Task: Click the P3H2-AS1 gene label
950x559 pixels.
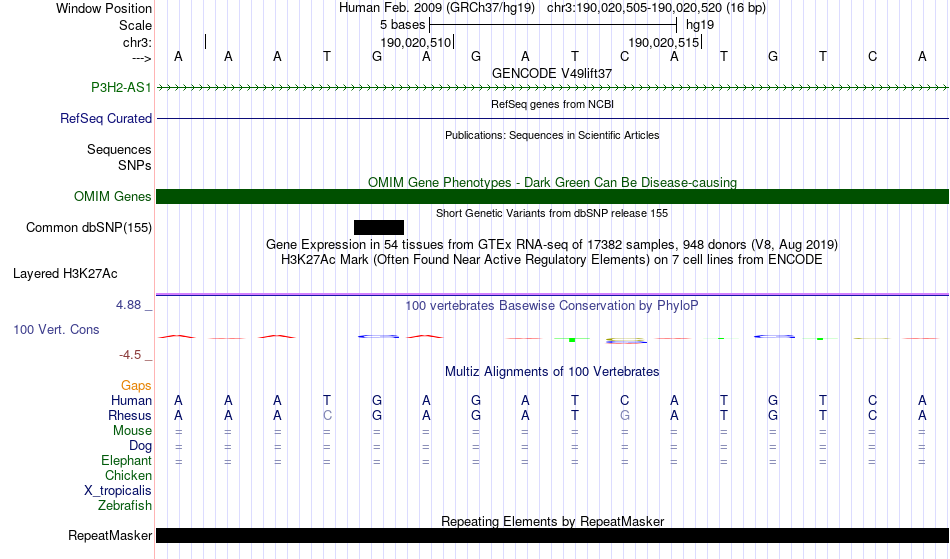Action: pos(121,87)
